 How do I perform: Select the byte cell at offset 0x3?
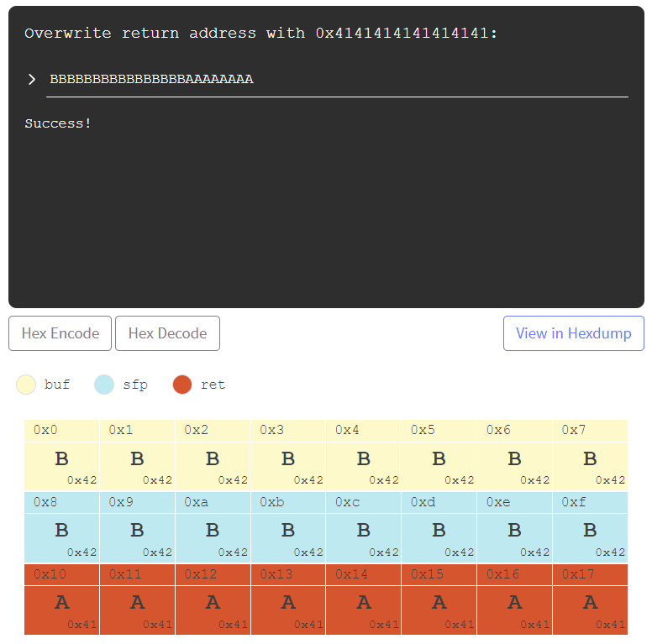pyautogui.click(x=288, y=455)
